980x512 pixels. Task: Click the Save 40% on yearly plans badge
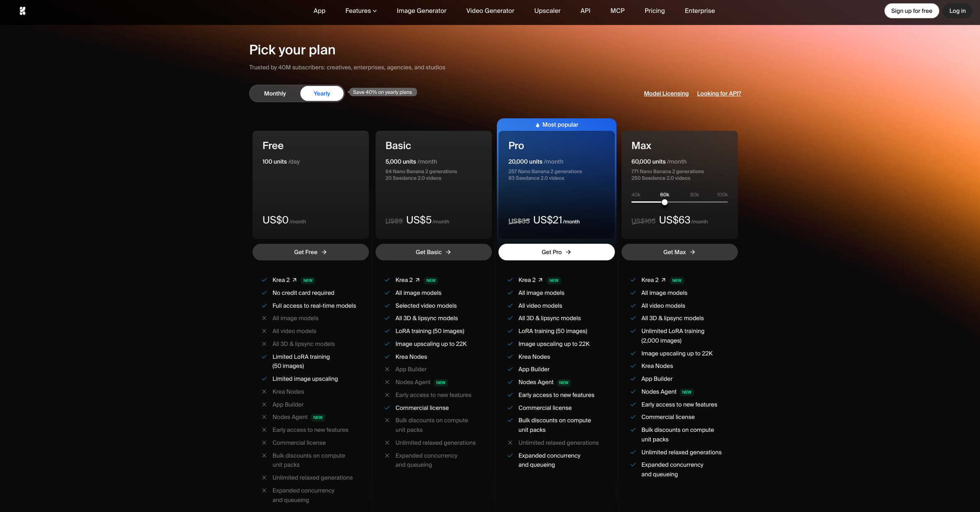click(x=382, y=92)
